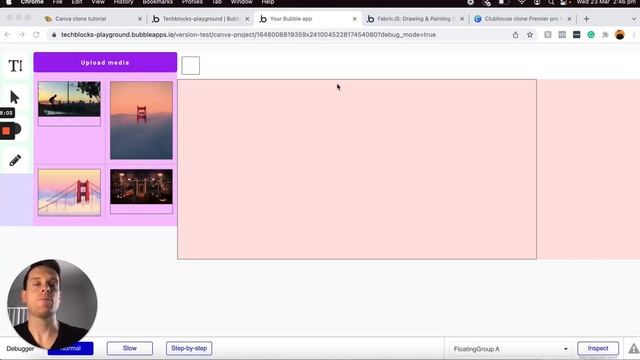Click the Upload media button

[105, 62]
